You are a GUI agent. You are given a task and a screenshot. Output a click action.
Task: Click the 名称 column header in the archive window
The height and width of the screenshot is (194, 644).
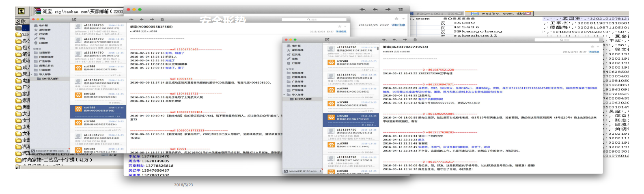pyautogui.click(x=21, y=21)
